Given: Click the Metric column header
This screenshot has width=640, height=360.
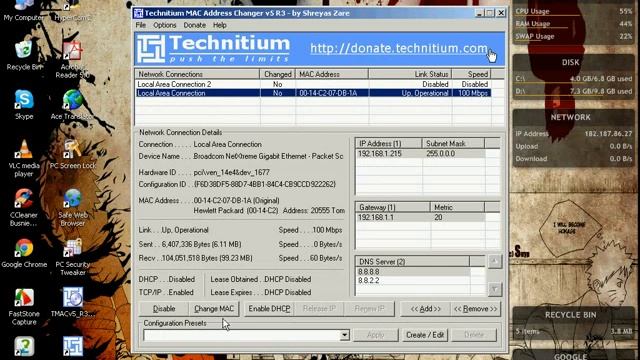Looking at the screenshot, I should 457,207.
